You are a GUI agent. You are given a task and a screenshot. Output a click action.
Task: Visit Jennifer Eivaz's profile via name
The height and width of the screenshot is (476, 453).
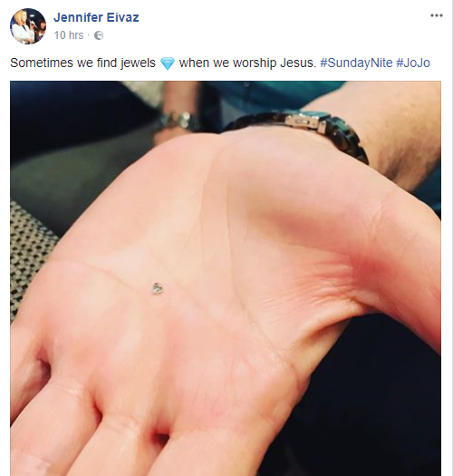click(x=96, y=17)
